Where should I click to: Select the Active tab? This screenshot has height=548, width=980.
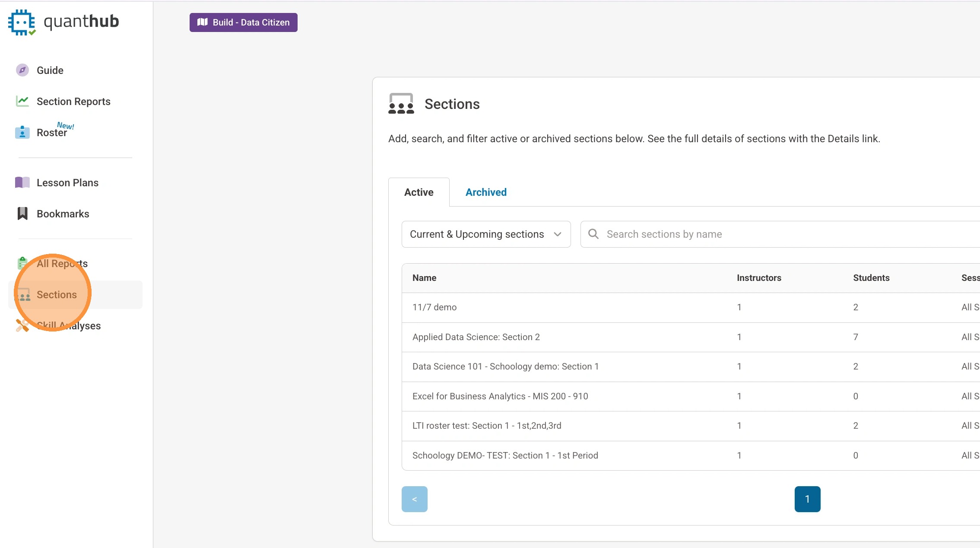coord(419,192)
